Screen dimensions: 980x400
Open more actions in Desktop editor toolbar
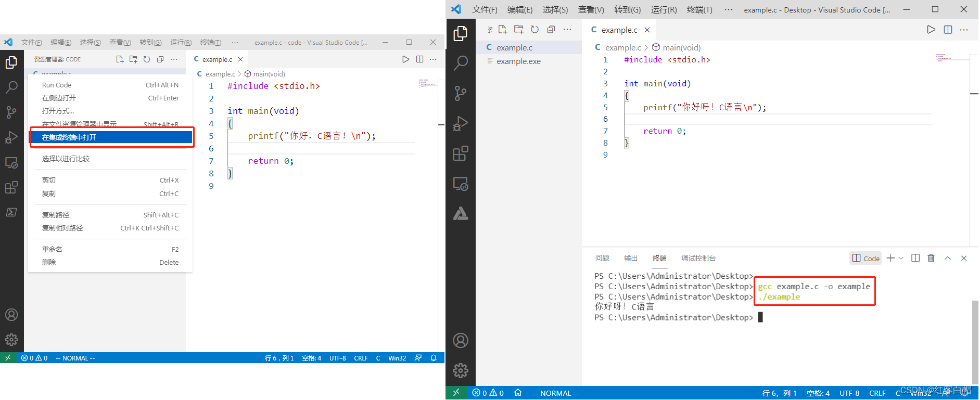[964, 30]
